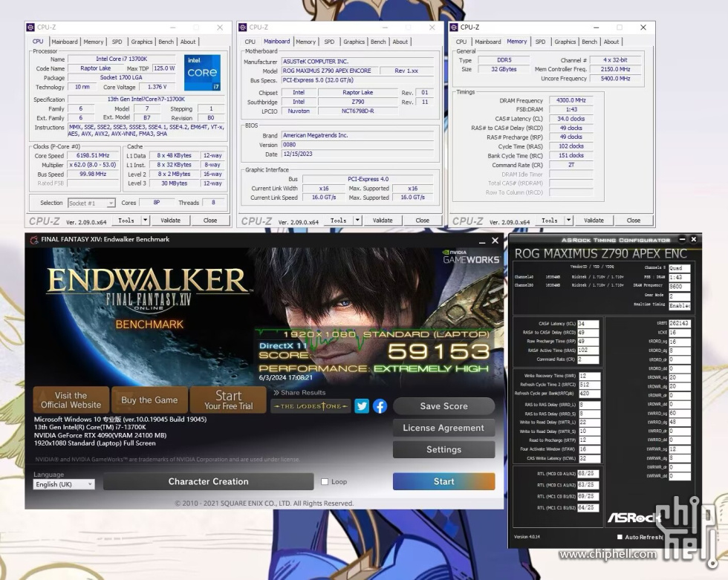Click the Core Speed value 6198.51 MHz
The height and width of the screenshot is (580, 728).
click(x=94, y=155)
